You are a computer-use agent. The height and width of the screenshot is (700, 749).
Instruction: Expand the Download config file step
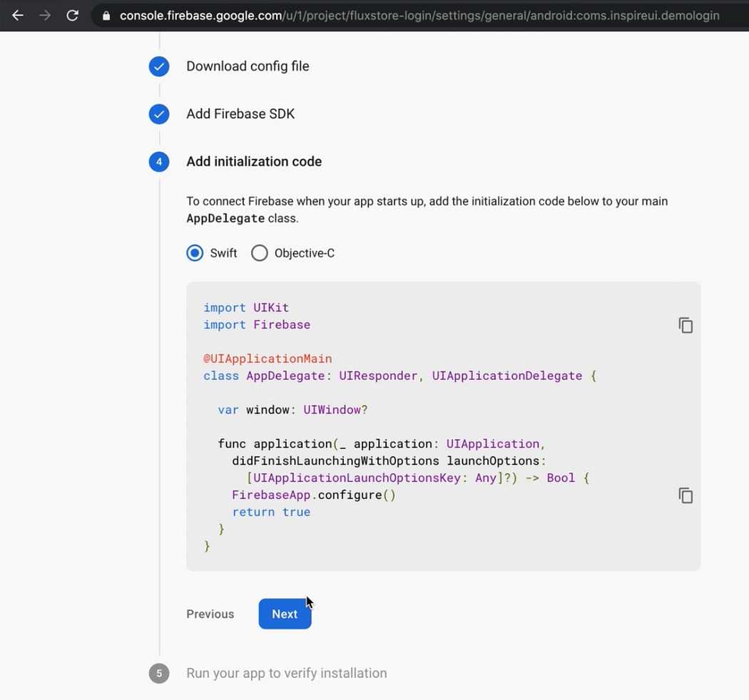point(248,66)
